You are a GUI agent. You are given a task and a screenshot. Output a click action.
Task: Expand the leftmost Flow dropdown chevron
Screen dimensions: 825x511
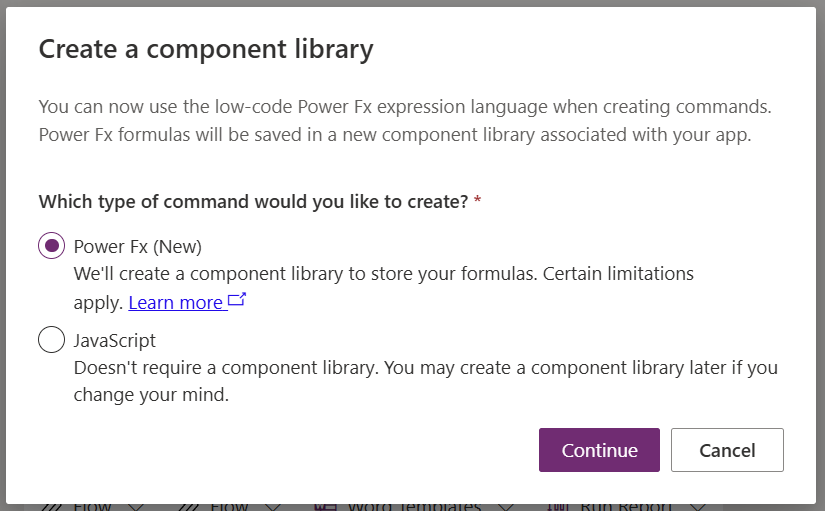[136, 506]
